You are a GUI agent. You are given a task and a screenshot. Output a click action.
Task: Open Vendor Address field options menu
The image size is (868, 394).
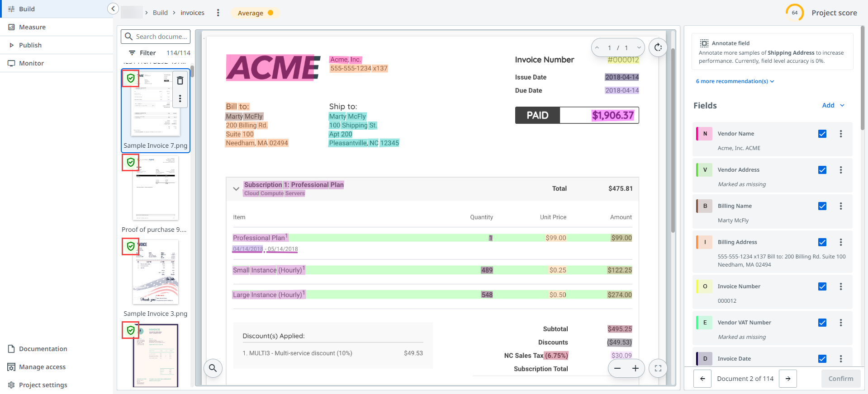coord(841,170)
